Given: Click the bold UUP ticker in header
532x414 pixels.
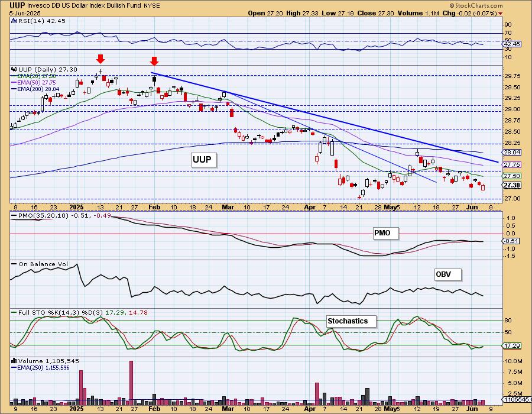Looking at the screenshot, I should (17, 6).
